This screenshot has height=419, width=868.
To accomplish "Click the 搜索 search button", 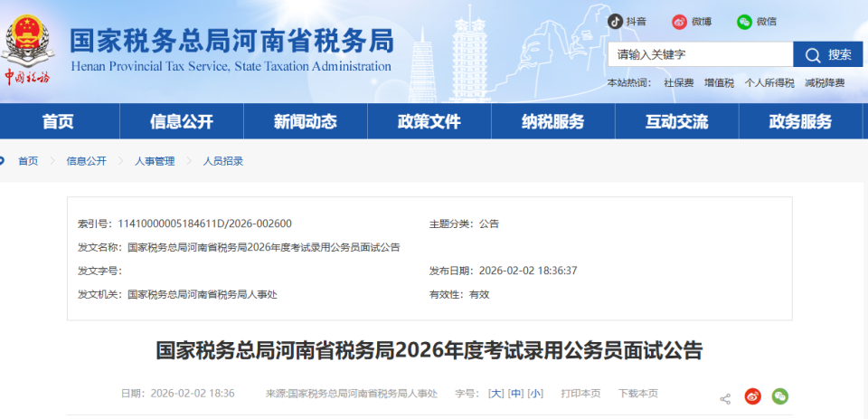I will tap(828, 54).
